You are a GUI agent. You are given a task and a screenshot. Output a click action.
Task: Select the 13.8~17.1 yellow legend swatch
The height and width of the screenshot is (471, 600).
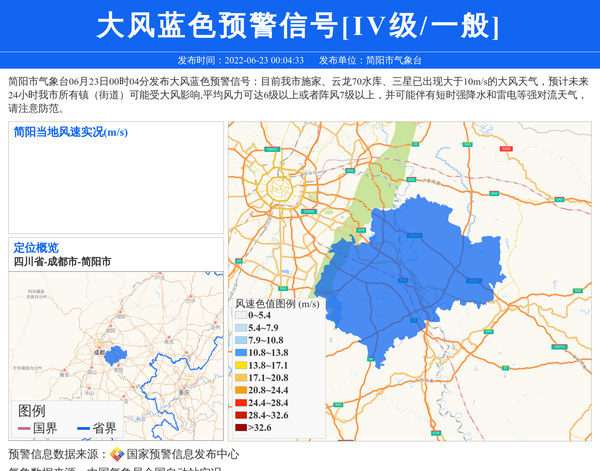tap(240, 366)
